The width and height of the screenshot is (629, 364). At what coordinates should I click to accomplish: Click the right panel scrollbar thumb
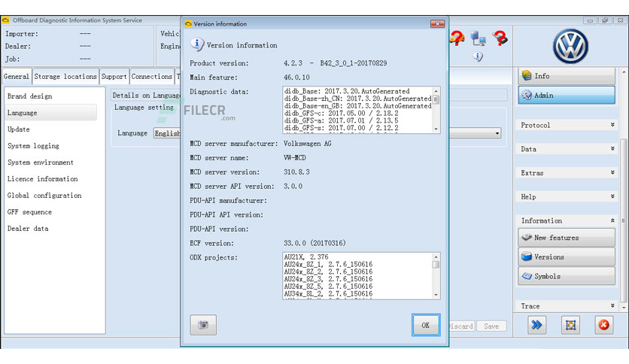pos(623,220)
